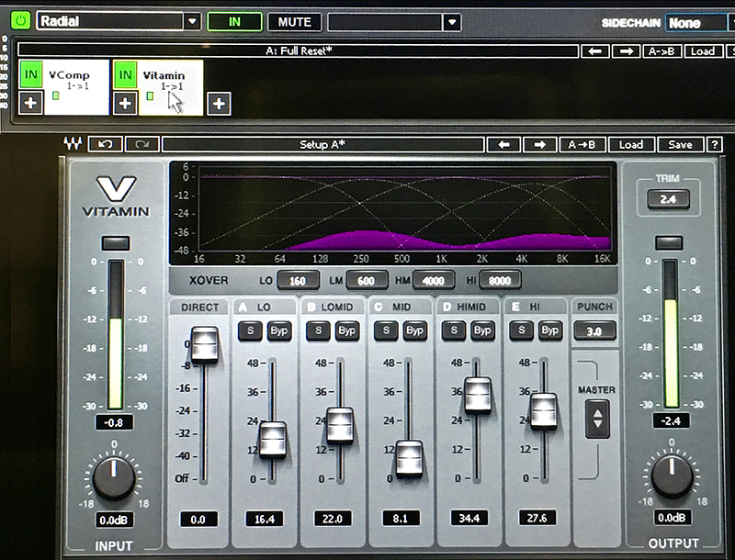Add plugin before the Vitamin slot

click(x=125, y=103)
